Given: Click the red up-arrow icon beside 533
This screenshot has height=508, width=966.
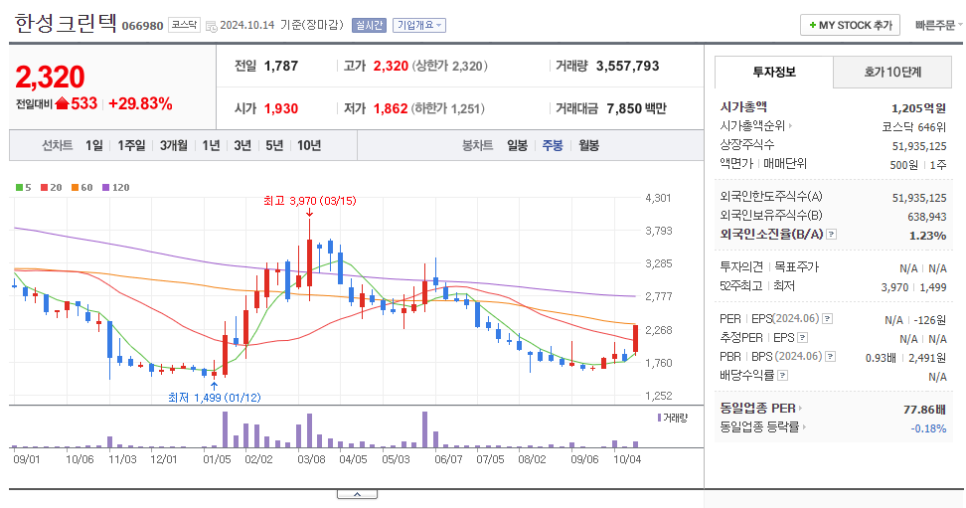Looking at the screenshot, I should tap(62, 103).
